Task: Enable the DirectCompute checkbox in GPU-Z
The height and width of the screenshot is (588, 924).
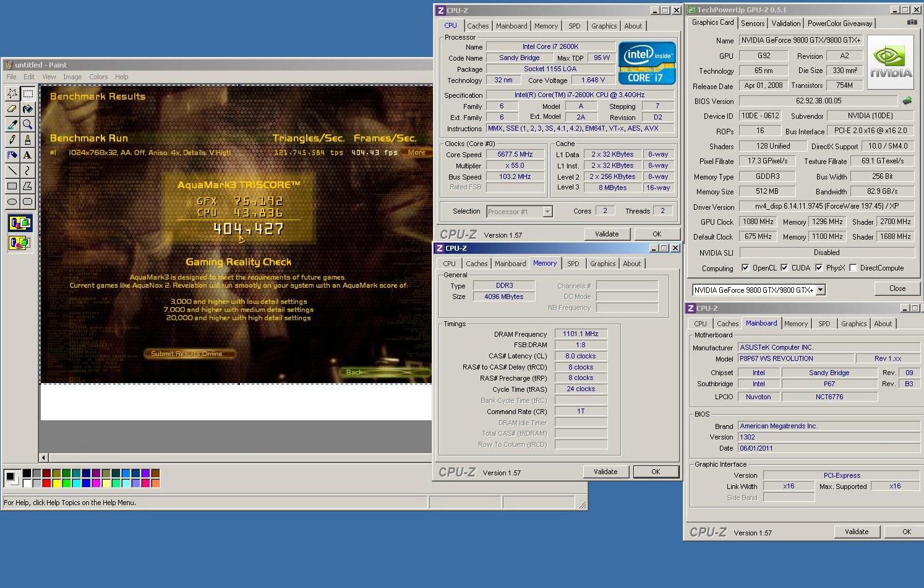Action: (853, 268)
